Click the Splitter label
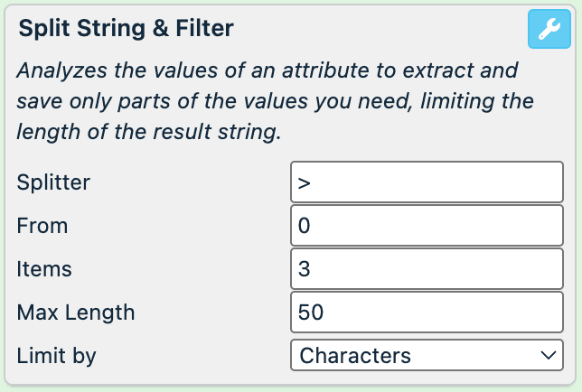The height and width of the screenshot is (392, 582). point(53,182)
